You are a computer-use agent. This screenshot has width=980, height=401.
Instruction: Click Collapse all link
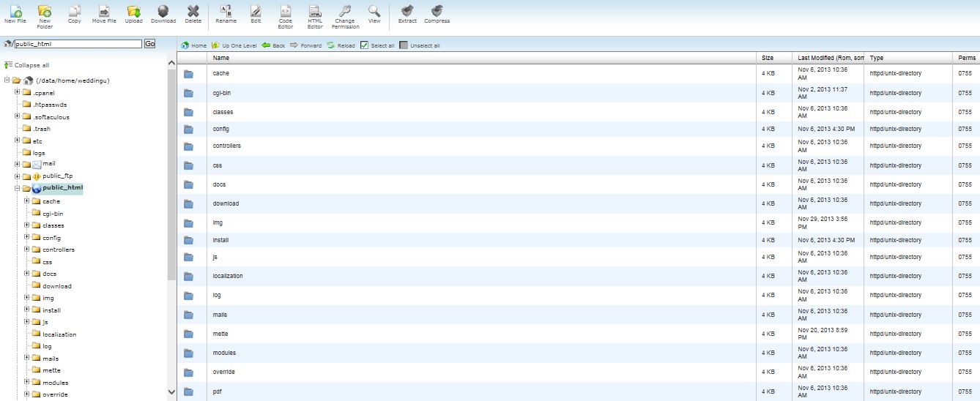tap(31, 65)
